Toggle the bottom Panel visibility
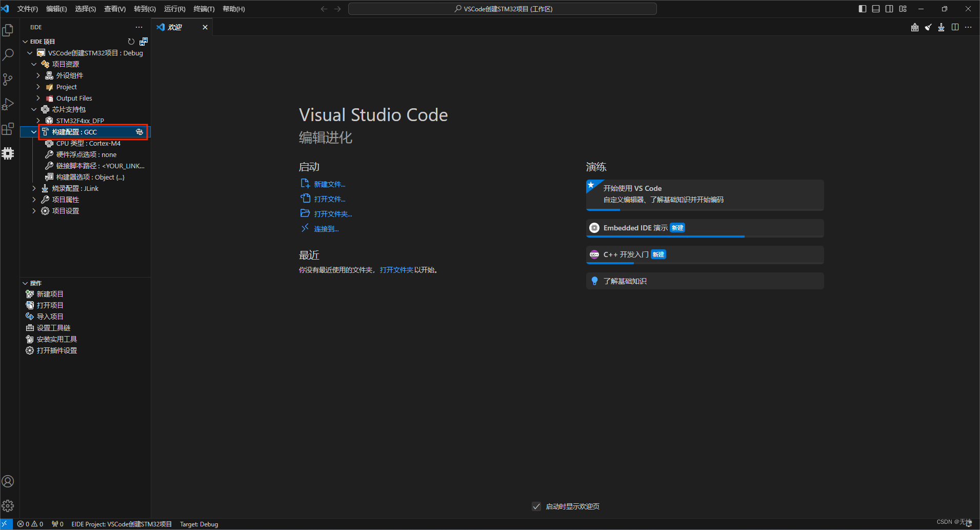Image resolution: width=980 pixels, height=530 pixels. 876,9
